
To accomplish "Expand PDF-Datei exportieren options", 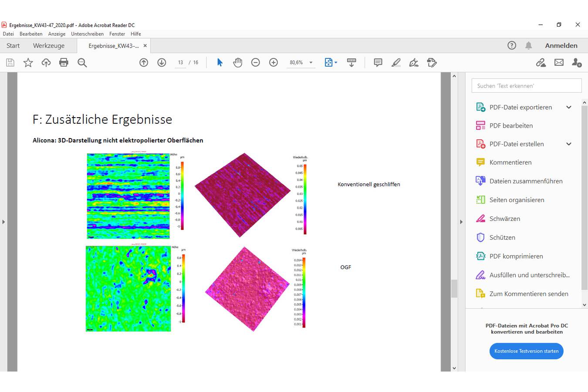I will [568, 107].
